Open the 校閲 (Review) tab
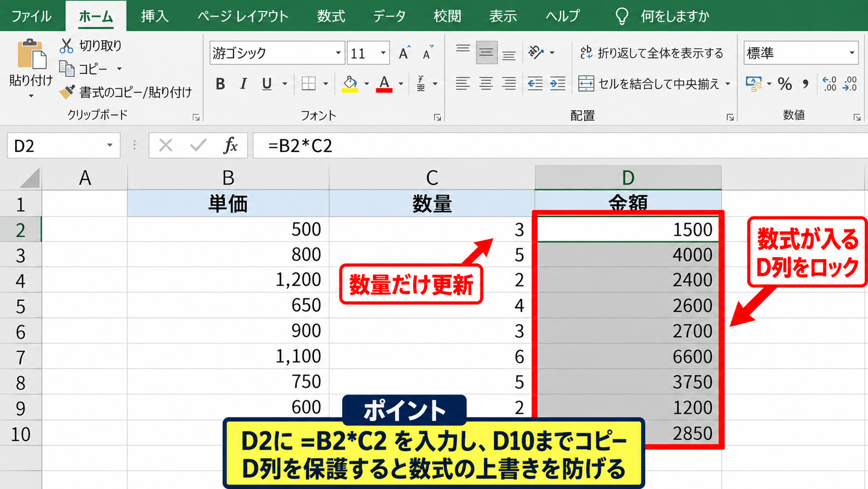868x489 pixels. coord(447,16)
